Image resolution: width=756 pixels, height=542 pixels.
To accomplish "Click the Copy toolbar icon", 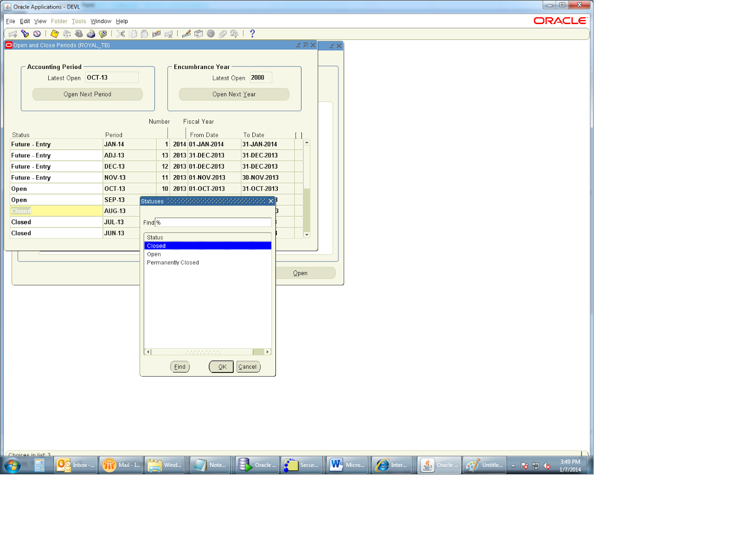I will (x=133, y=34).
